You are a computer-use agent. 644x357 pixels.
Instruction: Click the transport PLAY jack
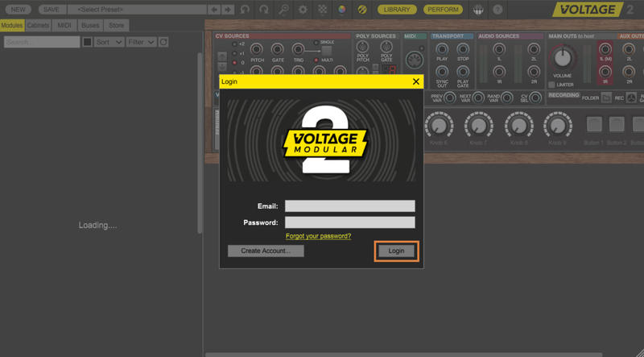click(x=442, y=49)
